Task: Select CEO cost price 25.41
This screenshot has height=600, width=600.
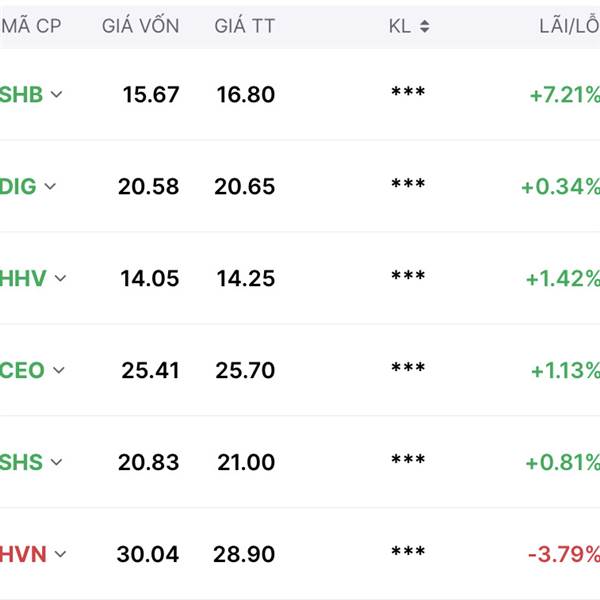Action: pyautogui.click(x=150, y=371)
